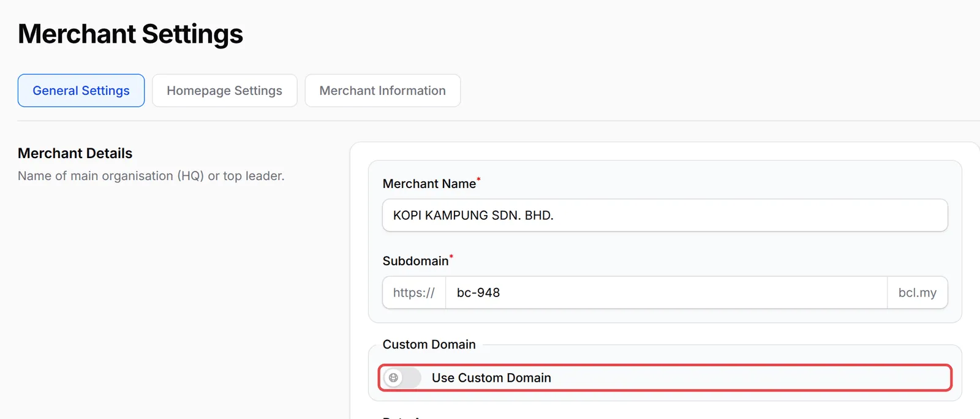This screenshot has width=980, height=419.
Task: Click the bcl.my suffix label
Action: coord(917,292)
